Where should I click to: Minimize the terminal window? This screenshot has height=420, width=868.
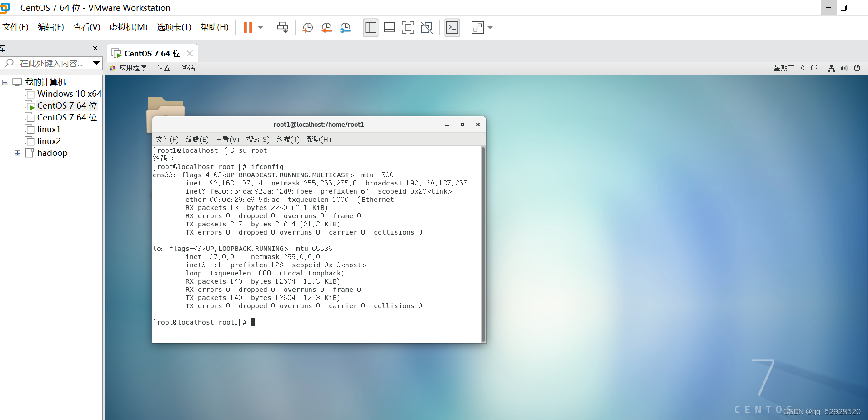coord(447,125)
